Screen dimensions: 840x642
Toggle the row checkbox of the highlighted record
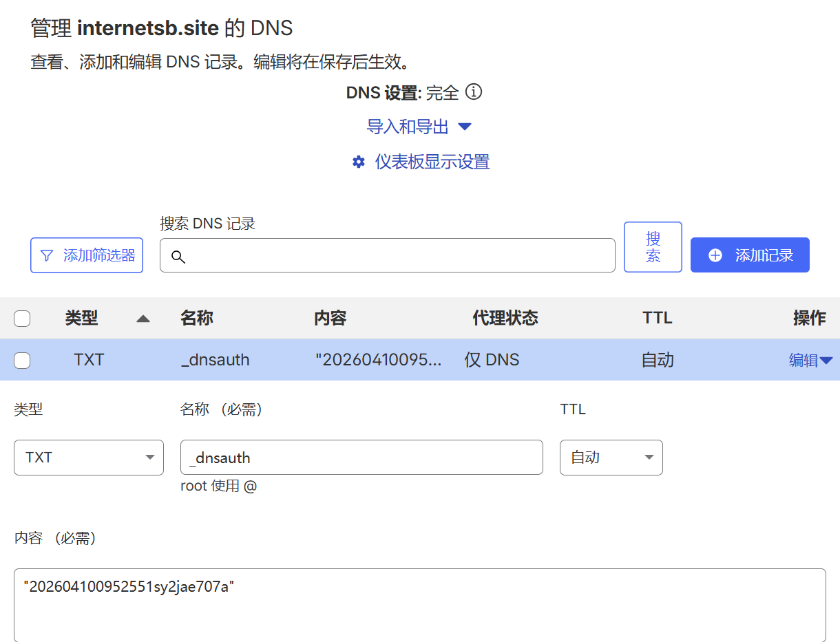click(x=22, y=359)
